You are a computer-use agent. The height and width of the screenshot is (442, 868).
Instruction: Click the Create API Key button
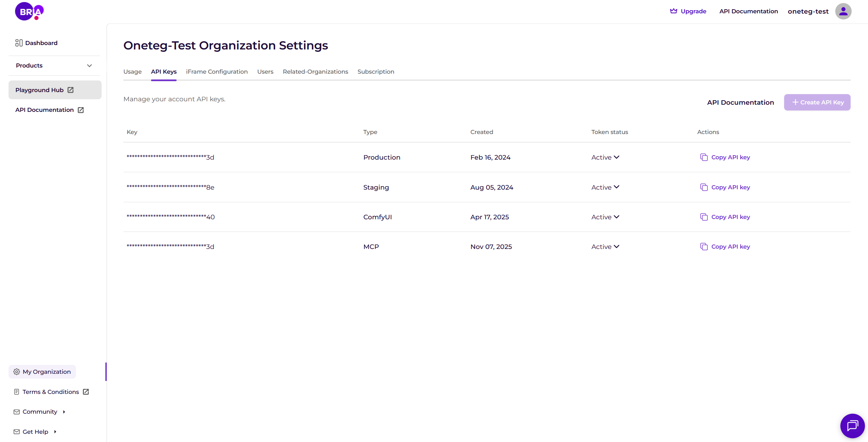pos(817,102)
